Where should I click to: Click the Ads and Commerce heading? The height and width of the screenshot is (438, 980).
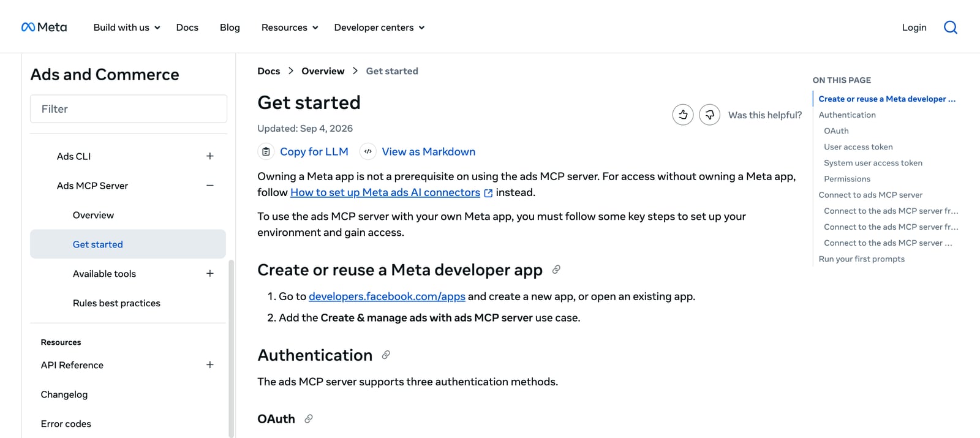click(x=105, y=74)
